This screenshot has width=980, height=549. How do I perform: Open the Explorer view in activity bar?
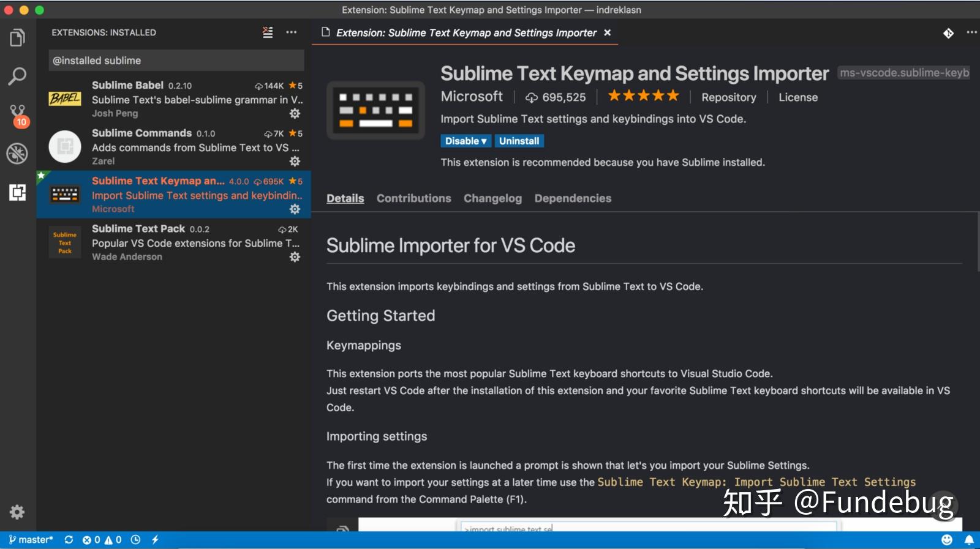pyautogui.click(x=17, y=38)
